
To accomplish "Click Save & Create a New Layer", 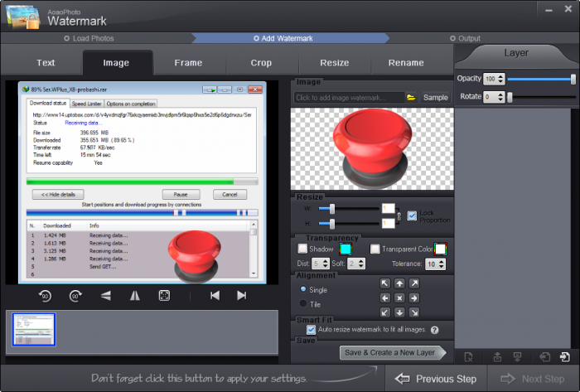I will tap(393, 353).
